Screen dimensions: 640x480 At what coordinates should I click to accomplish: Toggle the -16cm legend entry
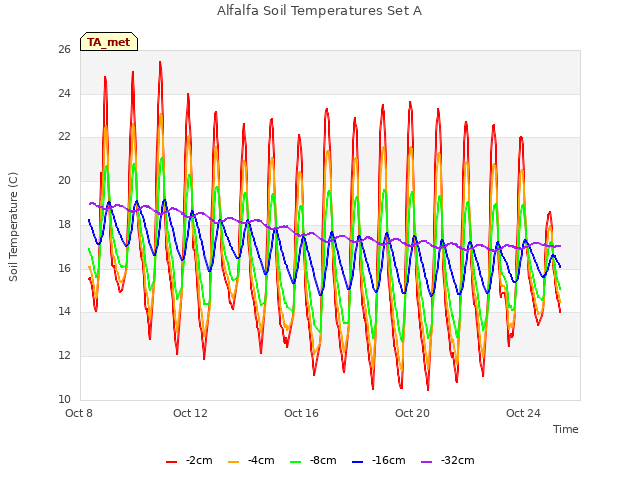pyautogui.click(x=378, y=461)
